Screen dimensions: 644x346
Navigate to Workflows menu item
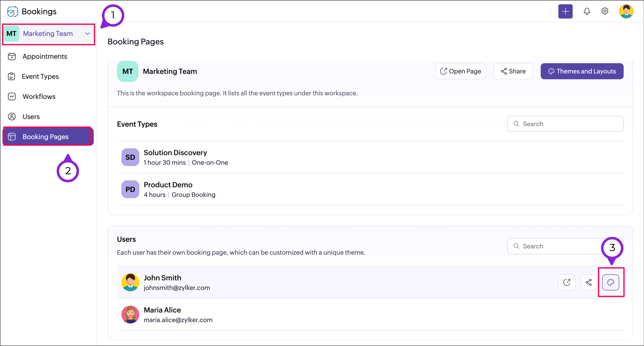(x=39, y=97)
